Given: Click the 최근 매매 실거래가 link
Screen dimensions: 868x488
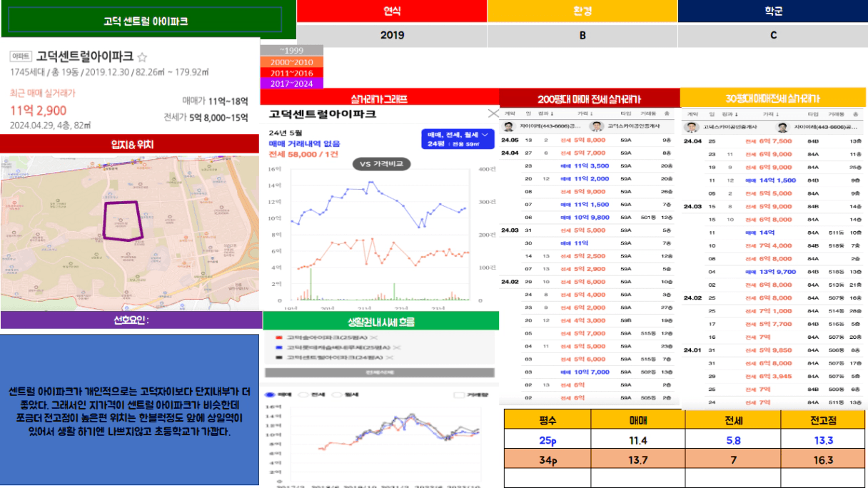Looking at the screenshot, I should click(43, 93).
